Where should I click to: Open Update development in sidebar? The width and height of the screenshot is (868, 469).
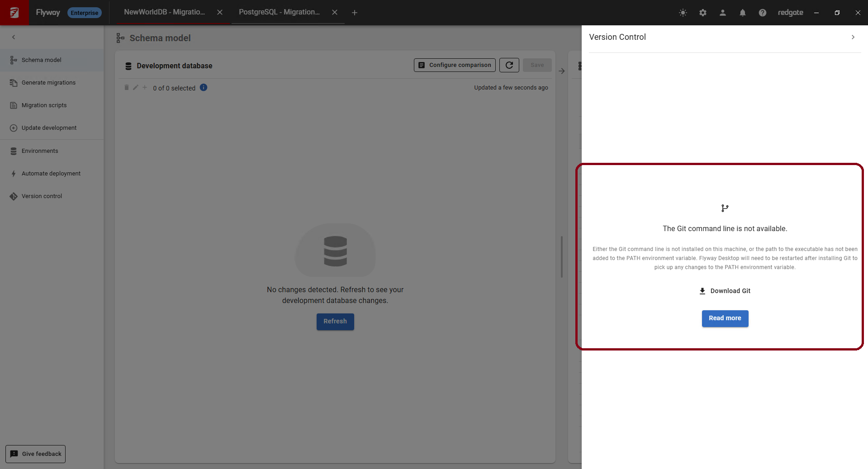click(52, 128)
